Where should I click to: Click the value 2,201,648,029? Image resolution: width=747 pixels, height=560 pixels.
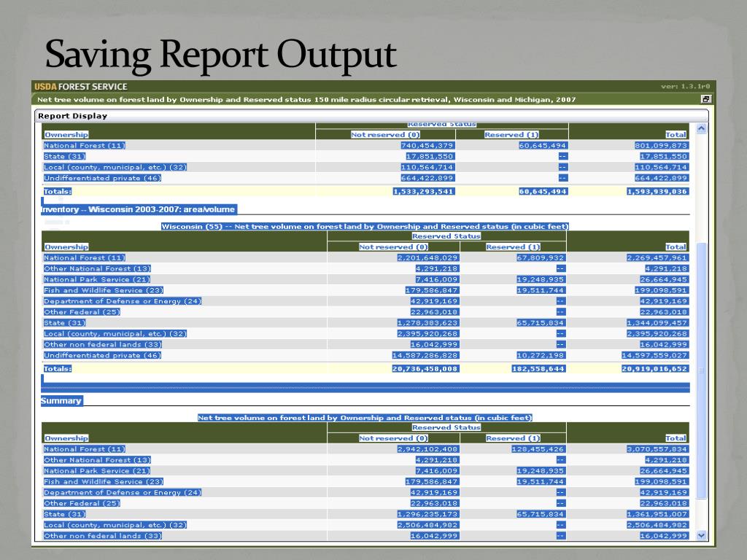[427, 257]
